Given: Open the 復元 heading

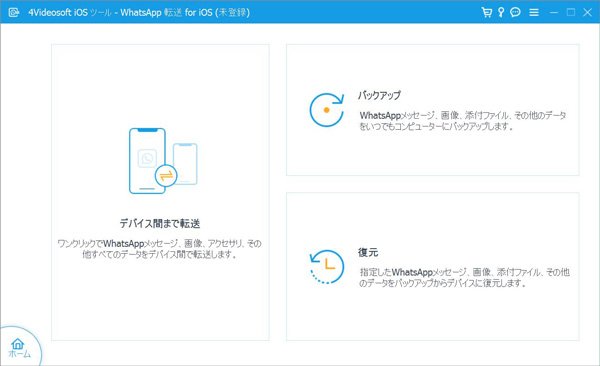Looking at the screenshot, I should [368, 252].
